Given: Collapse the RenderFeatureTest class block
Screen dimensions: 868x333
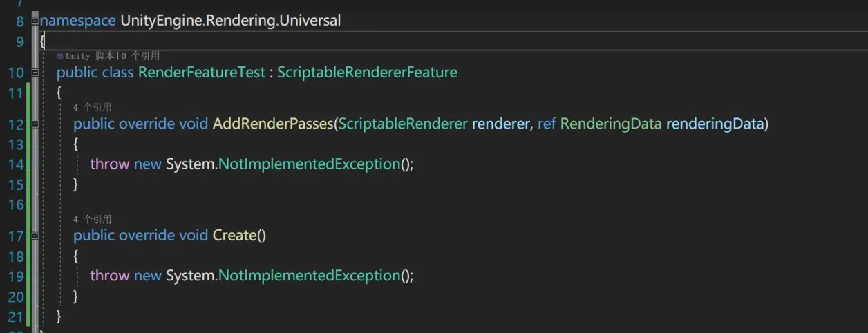Looking at the screenshot, I should tap(35, 73).
